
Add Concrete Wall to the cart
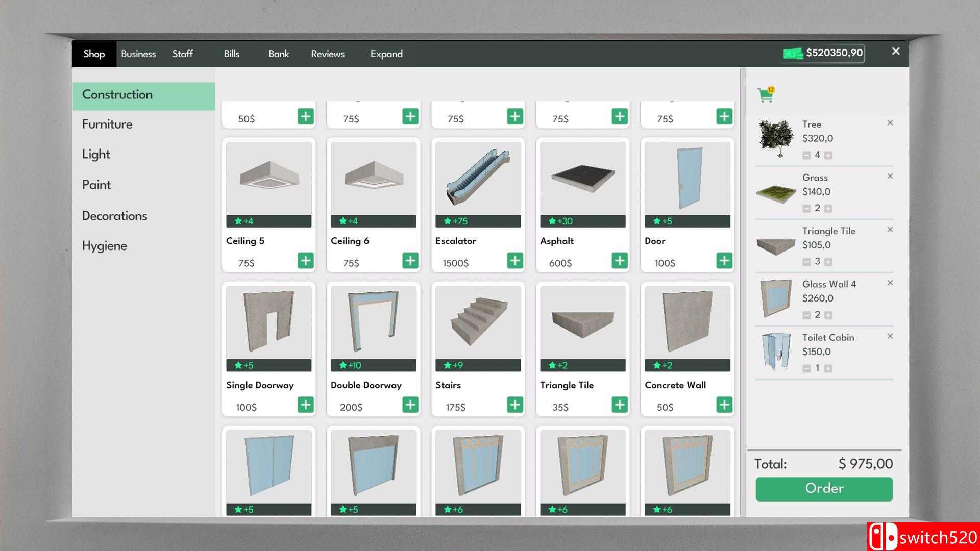pos(724,405)
